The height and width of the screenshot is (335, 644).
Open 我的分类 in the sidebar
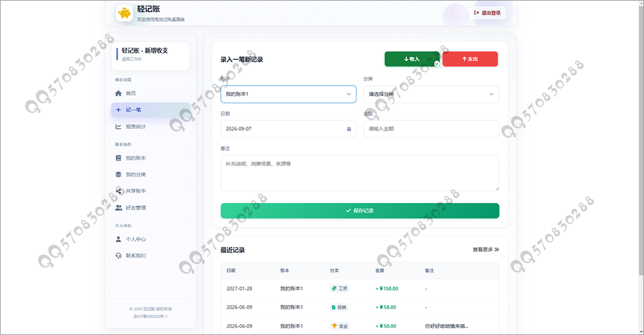(150, 175)
